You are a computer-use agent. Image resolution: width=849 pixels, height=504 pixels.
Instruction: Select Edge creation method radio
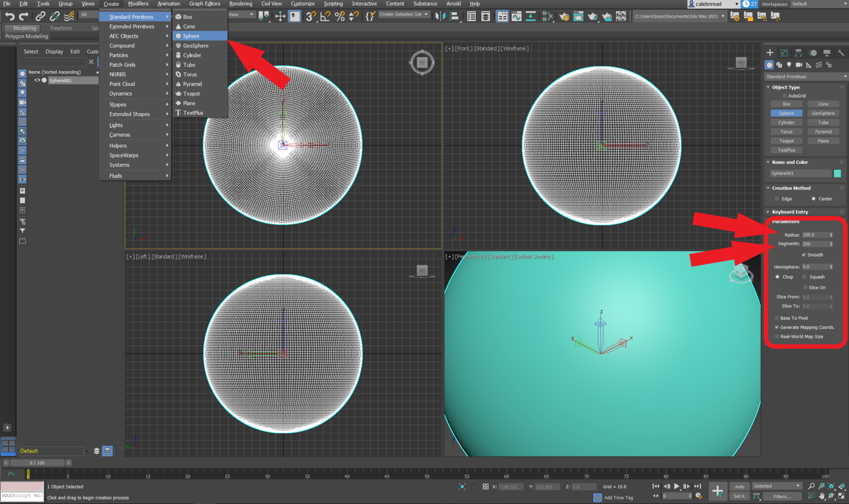point(777,199)
